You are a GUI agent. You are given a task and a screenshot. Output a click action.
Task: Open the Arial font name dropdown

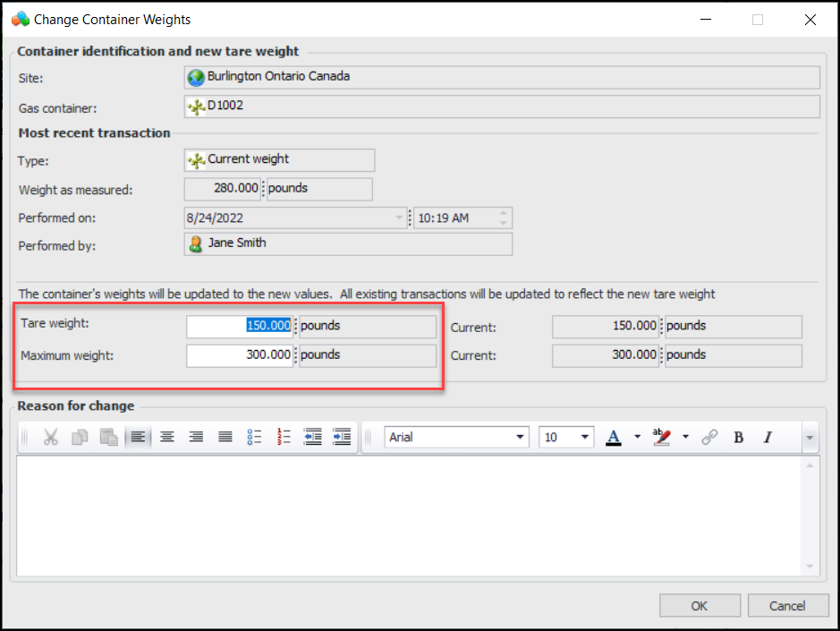coord(521,437)
